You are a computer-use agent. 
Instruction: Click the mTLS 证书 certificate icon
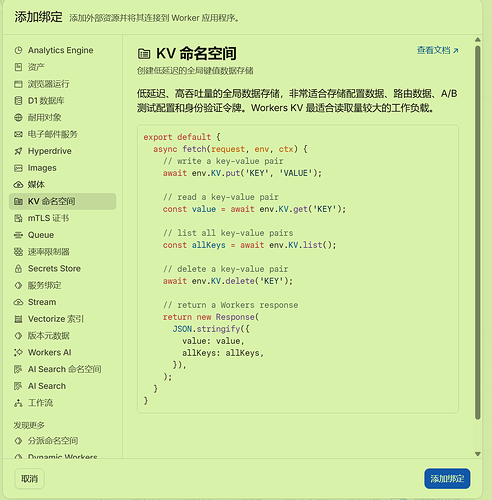18,218
